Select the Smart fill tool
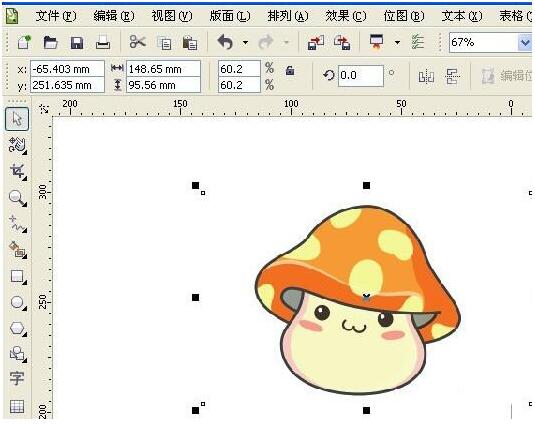Image resolution: width=535 pixels, height=425 pixels. 17,250
